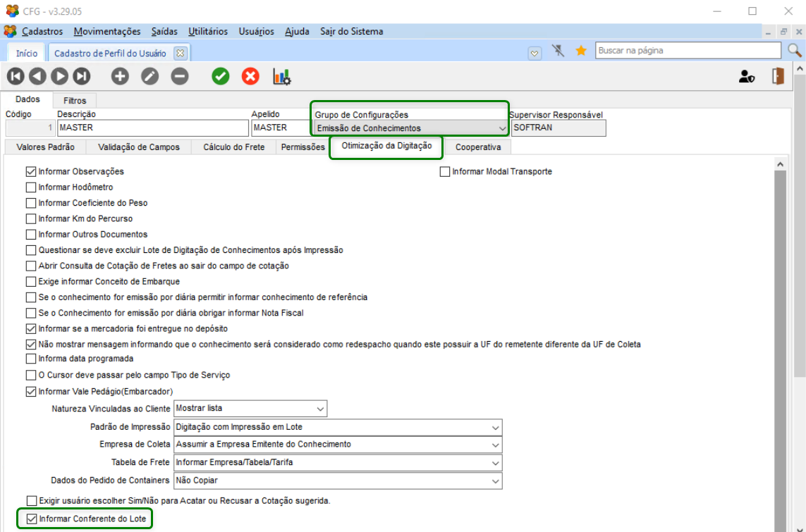Viewport: 806px width, 532px height.
Task: Expand the Empresa de Coleta dropdown
Action: 495,445
